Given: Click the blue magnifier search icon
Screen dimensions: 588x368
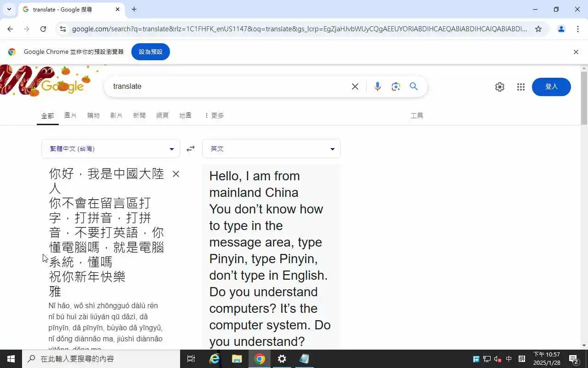Looking at the screenshot, I should pyautogui.click(x=414, y=86).
